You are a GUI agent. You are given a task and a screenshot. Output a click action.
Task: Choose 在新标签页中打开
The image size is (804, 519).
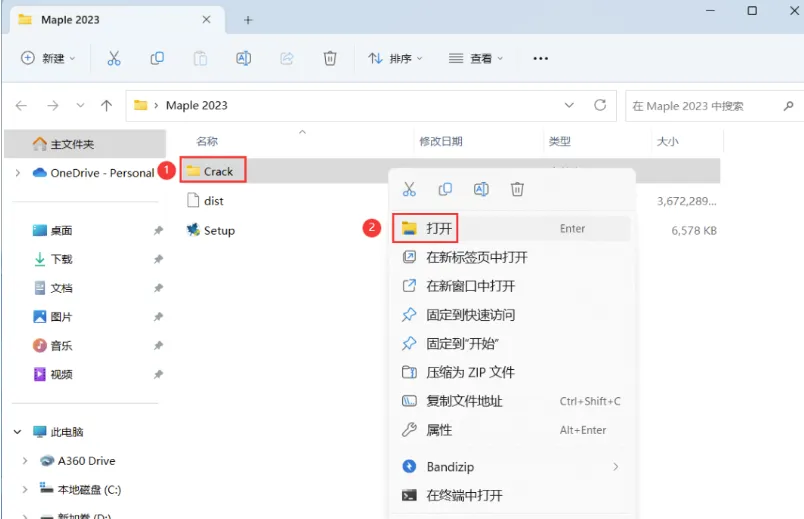point(511,257)
